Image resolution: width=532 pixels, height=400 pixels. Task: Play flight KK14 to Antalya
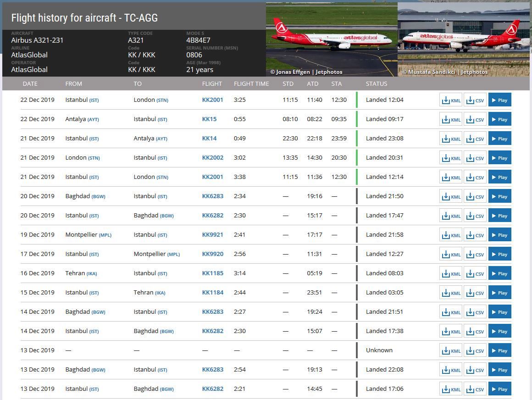tap(499, 139)
